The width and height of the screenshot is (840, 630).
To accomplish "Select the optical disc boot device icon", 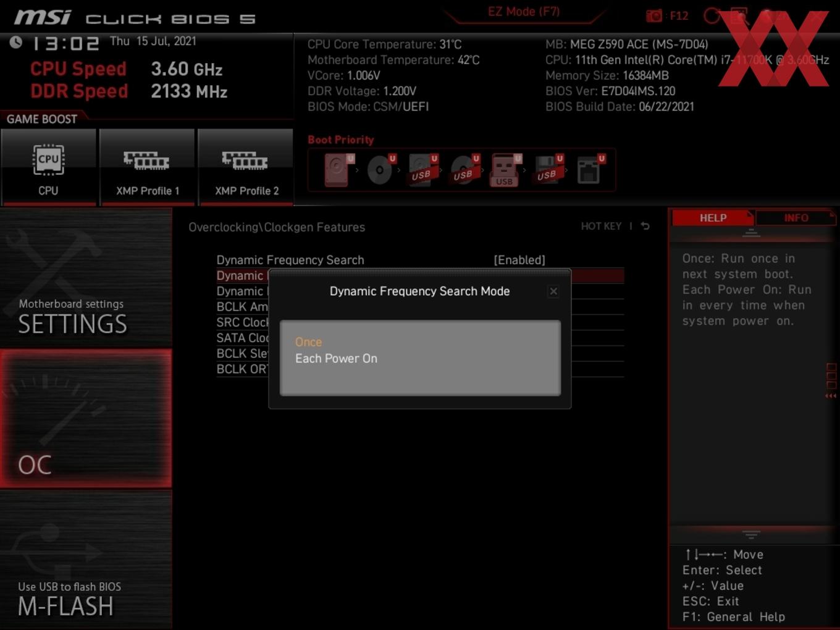I will pos(380,169).
